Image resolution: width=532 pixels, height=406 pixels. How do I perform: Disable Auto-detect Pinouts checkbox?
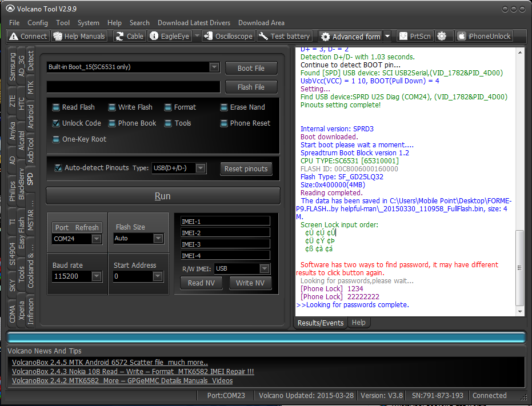(x=58, y=168)
